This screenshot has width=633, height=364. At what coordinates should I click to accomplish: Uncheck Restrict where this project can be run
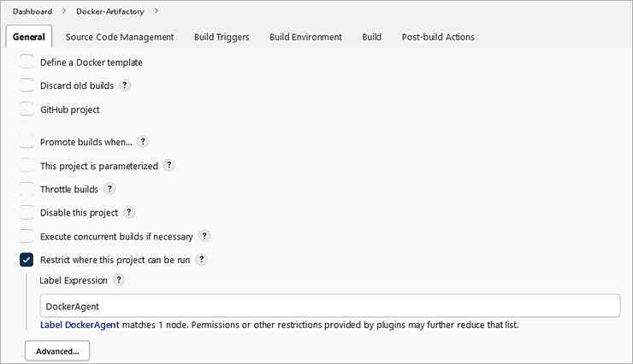pyautogui.click(x=27, y=260)
